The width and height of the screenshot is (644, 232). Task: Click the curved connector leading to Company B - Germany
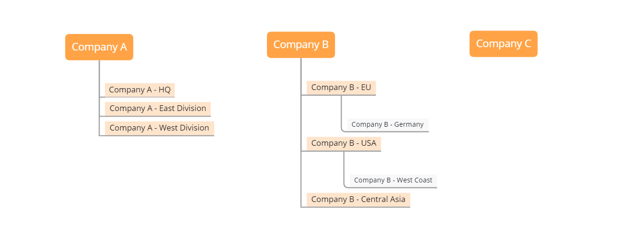point(341,114)
